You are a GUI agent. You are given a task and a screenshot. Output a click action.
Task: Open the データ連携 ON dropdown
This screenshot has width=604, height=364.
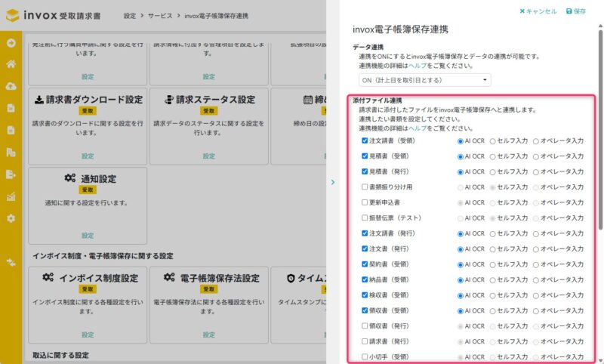coord(425,80)
